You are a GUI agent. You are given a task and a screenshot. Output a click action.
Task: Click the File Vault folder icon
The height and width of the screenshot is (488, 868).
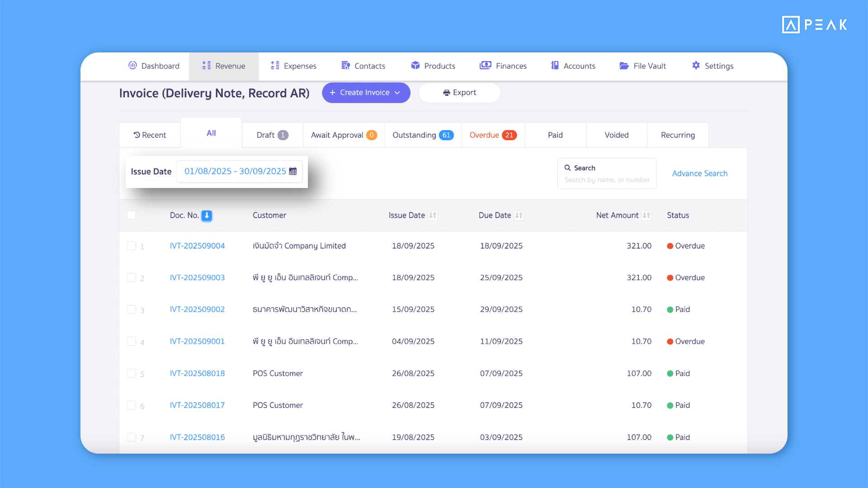point(624,66)
